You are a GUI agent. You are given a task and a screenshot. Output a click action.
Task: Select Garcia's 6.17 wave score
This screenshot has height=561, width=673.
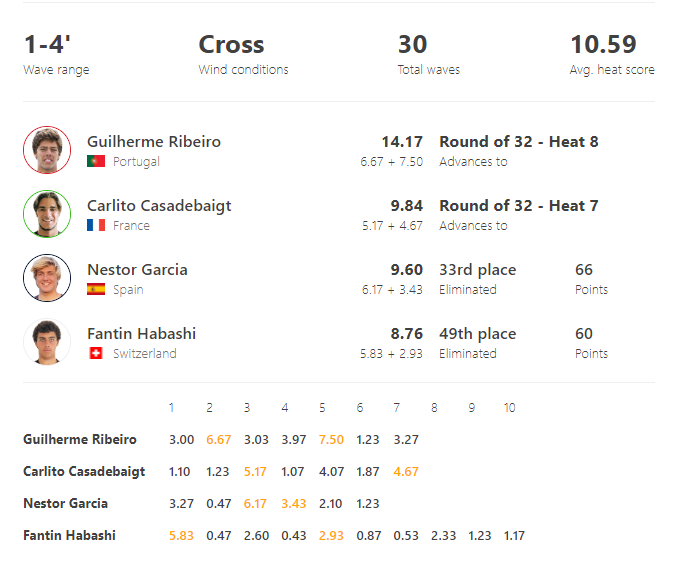255,503
